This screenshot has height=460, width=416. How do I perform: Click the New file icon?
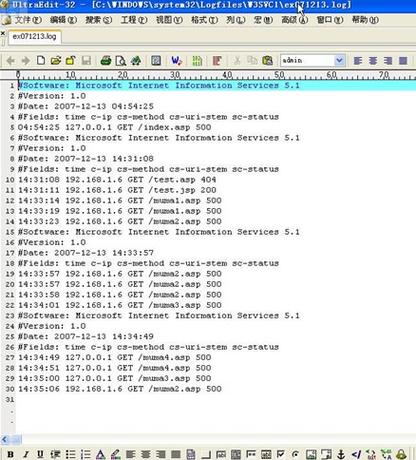[x=41, y=60]
